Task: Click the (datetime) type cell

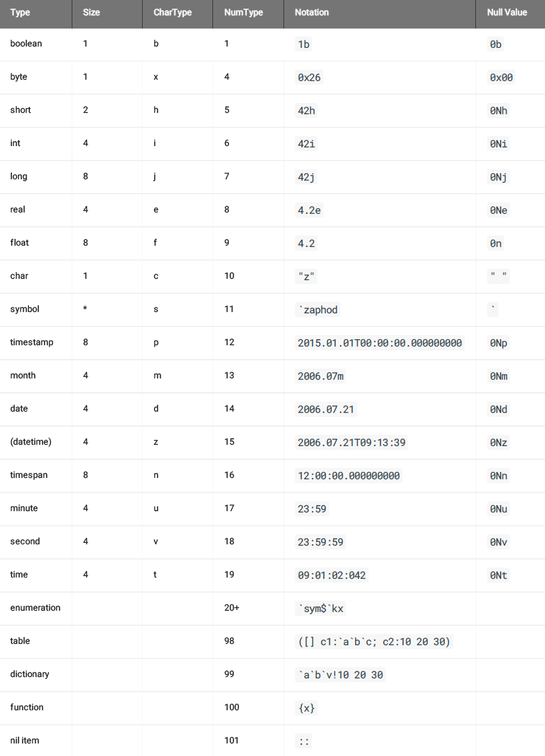Action: pyautogui.click(x=31, y=442)
